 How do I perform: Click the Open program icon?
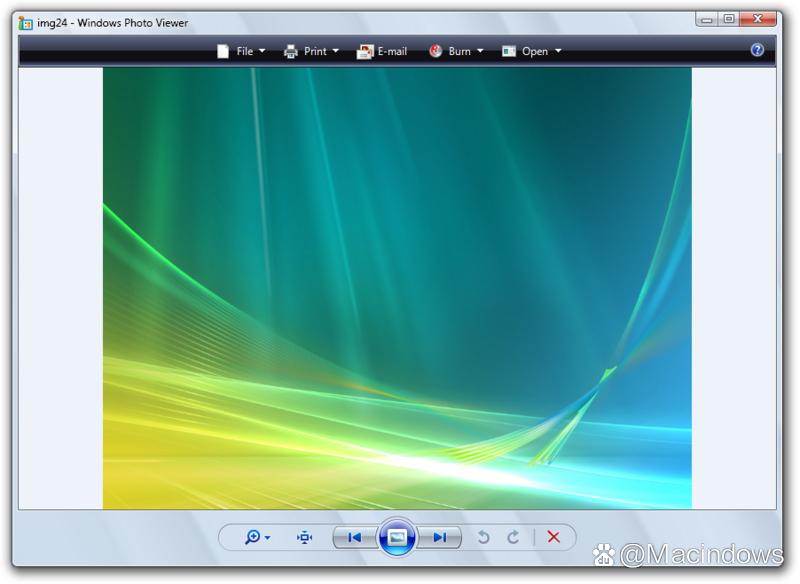tap(509, 51)
